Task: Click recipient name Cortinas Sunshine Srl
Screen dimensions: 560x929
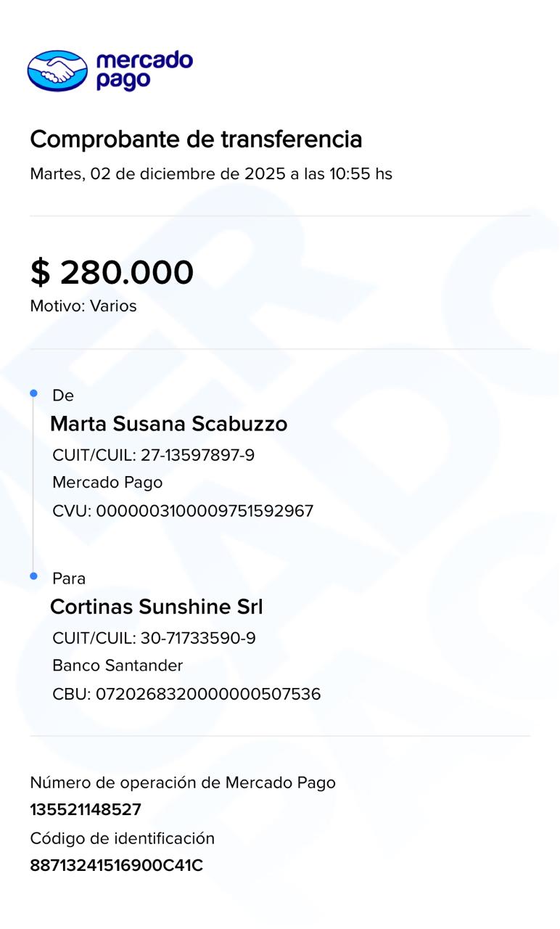Action: point(156,607)
